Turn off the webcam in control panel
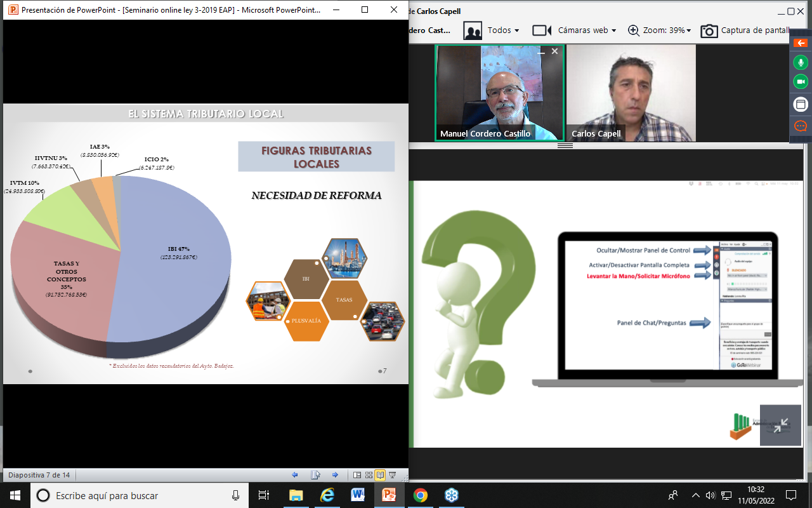Screen dimensions: 812x508 [801, 82]
